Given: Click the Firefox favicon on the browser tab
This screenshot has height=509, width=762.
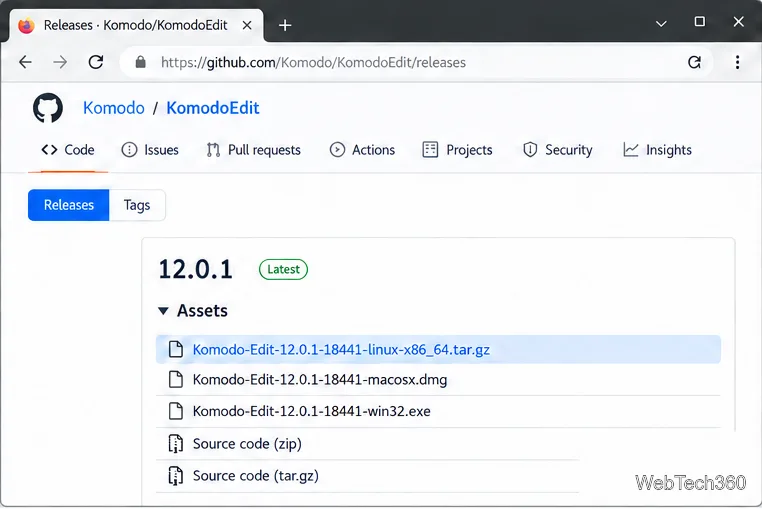Looking at the screenshot, I should click(26, 25).
